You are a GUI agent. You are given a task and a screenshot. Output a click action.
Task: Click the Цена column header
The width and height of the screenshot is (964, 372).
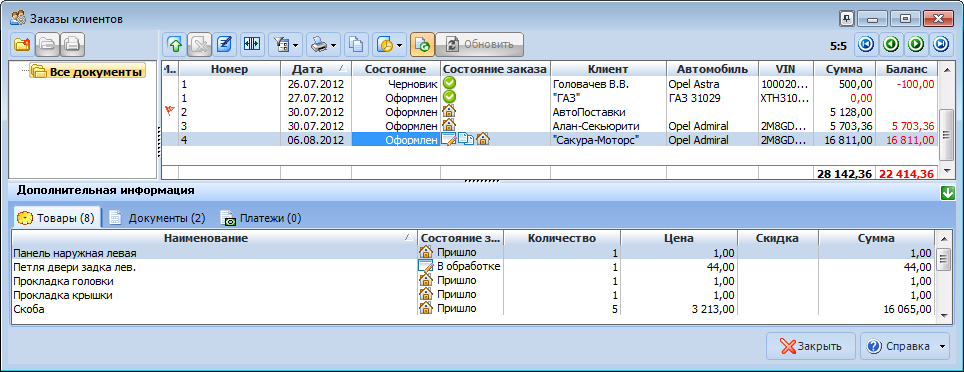point(679,238)
